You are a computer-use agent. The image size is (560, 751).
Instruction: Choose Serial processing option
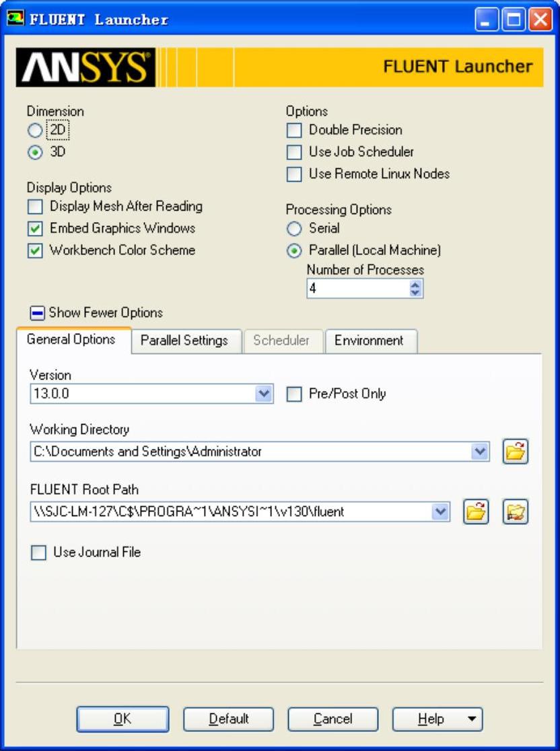pyautogui.click(x=294, y=229)
